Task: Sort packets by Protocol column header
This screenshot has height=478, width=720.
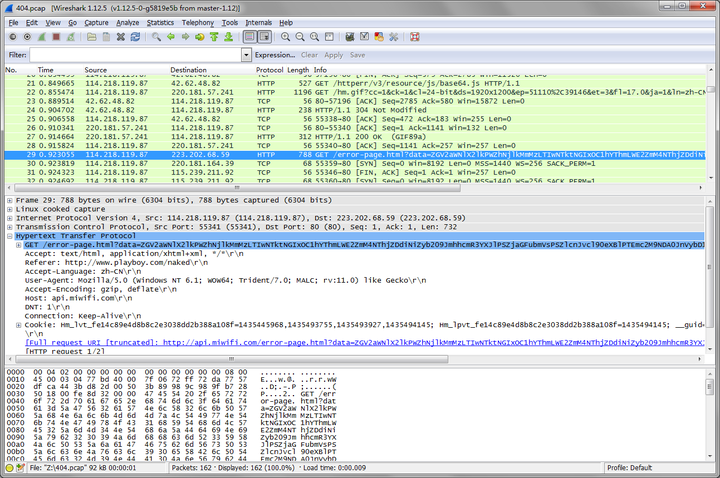Action: click(x=270, y=70)
